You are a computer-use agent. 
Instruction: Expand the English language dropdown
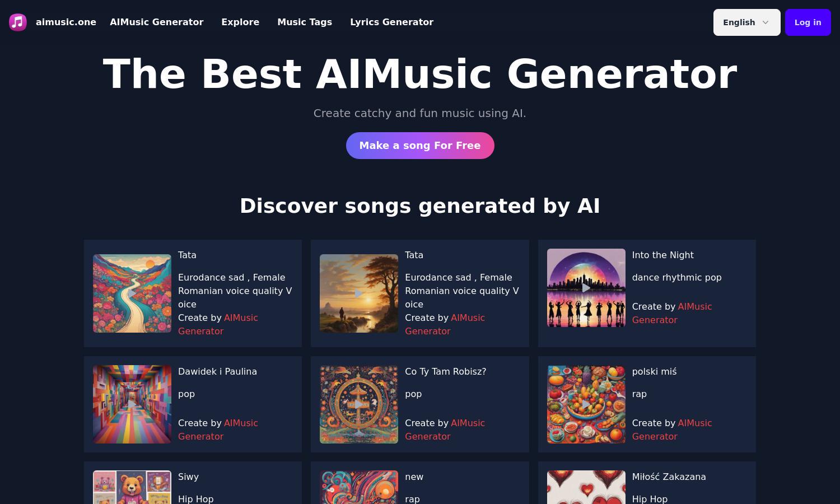[x=746, y=22]
